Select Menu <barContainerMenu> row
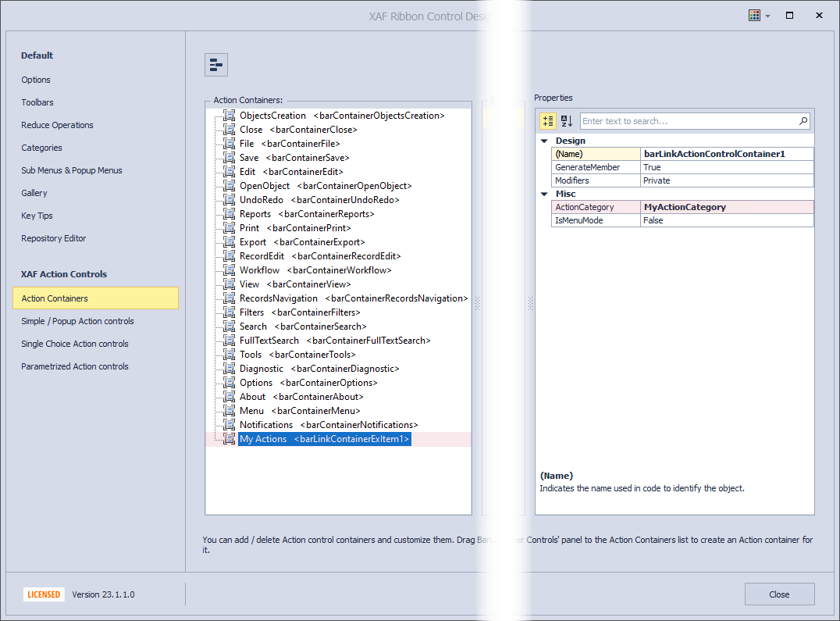 300,410
